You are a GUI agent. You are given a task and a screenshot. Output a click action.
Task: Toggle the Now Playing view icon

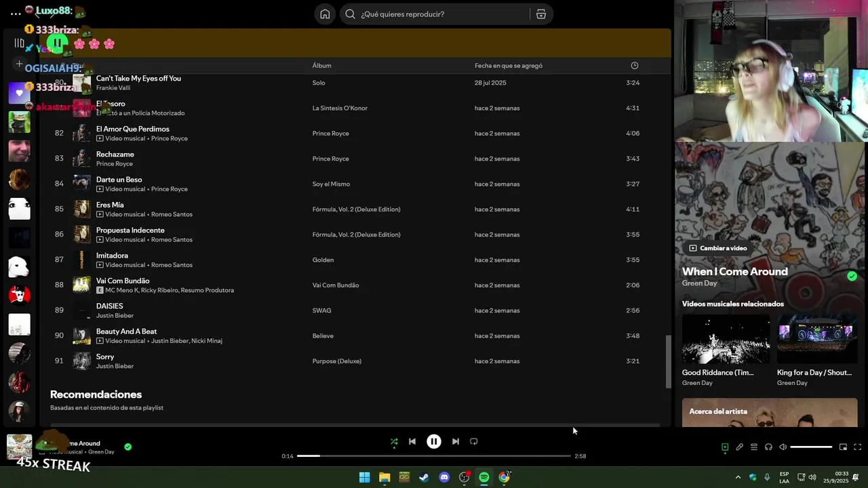point(725,447)
